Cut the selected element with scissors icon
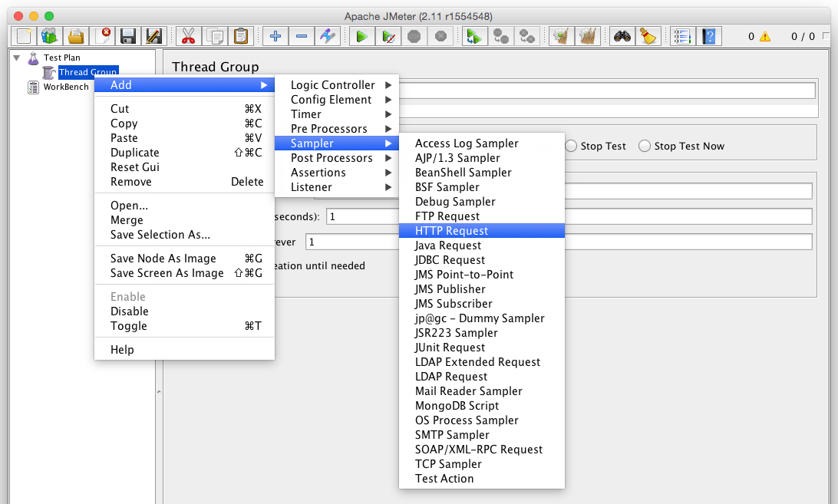This screenshot has height=504, width=838. [188, 35]
